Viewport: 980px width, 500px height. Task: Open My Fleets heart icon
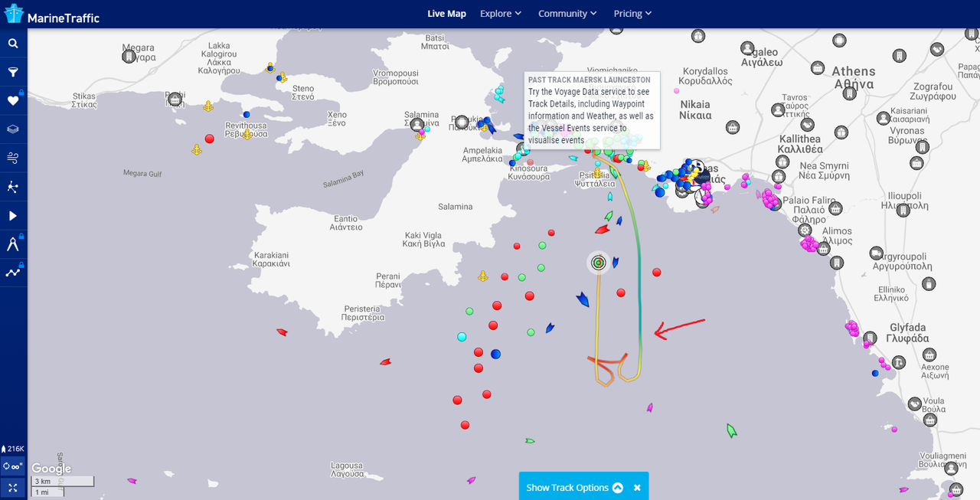(x=13, y=100)
